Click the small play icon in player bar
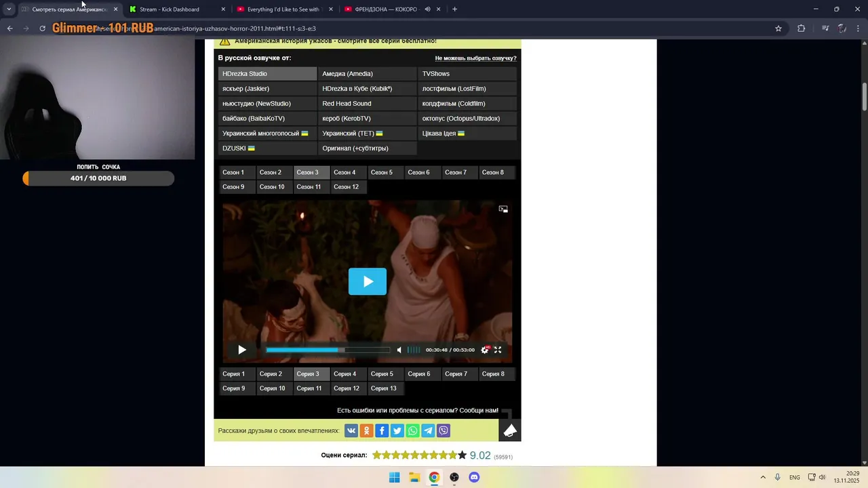Viewport: 868px width, 488px height. click(x=242, y=350)
